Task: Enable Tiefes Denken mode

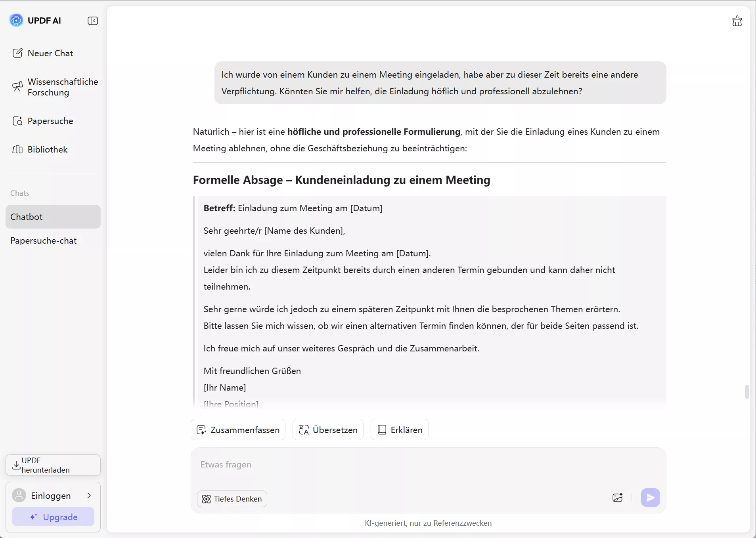Action: (x=232, y=499)
